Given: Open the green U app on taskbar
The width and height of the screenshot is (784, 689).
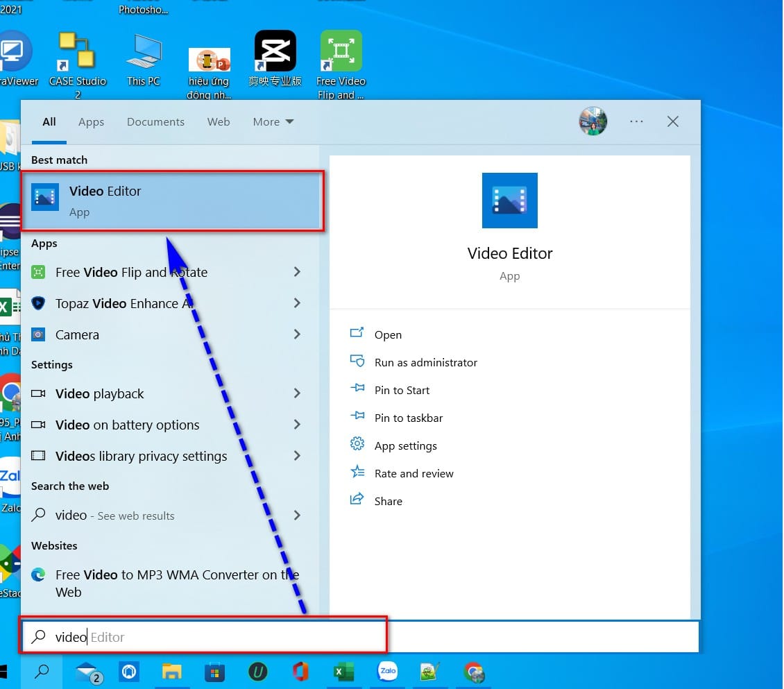Looking at the screenshot, I should 257,672.
